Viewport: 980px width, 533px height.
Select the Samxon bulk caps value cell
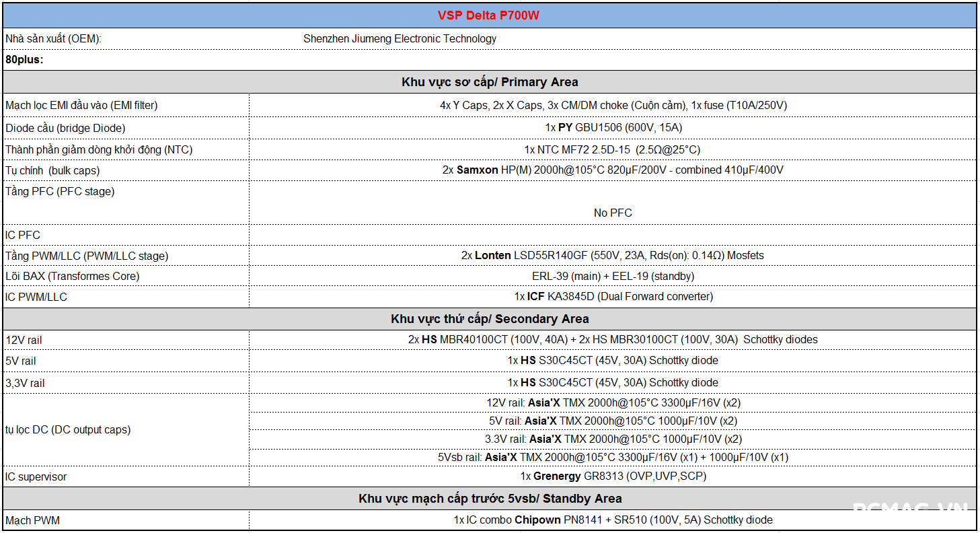[x=612, y=170]
